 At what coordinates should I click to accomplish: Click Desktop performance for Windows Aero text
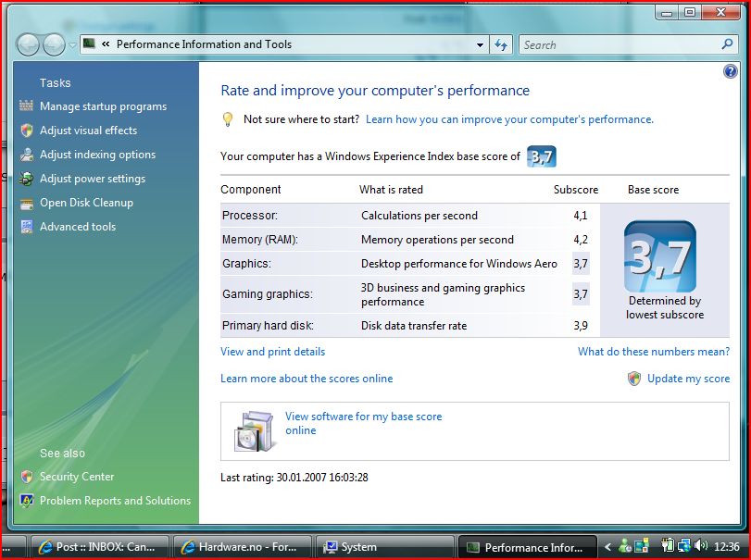(458, 264)
